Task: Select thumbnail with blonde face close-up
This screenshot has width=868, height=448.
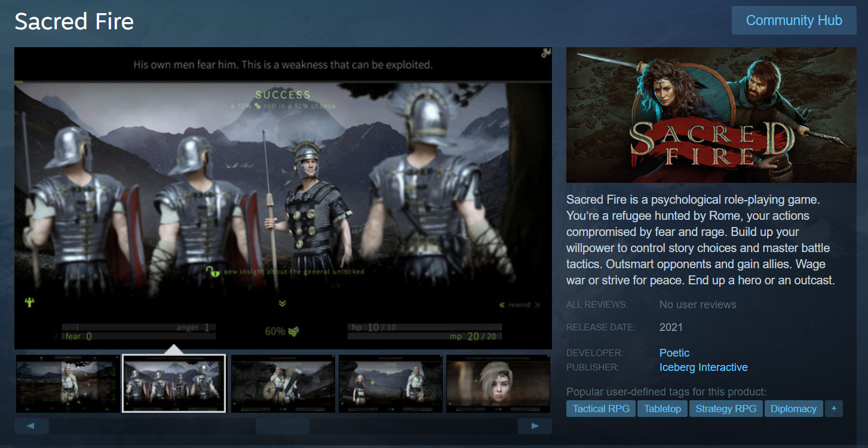Action: (498, 383)
